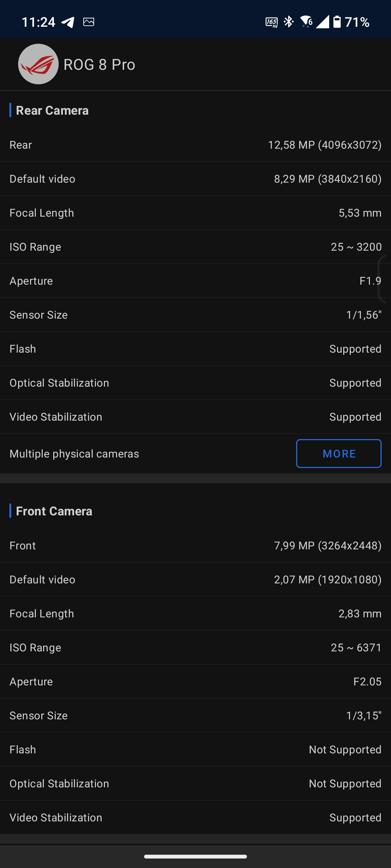
Task: Open MORE for multiple physical cameras
Action: coord(339,454)
